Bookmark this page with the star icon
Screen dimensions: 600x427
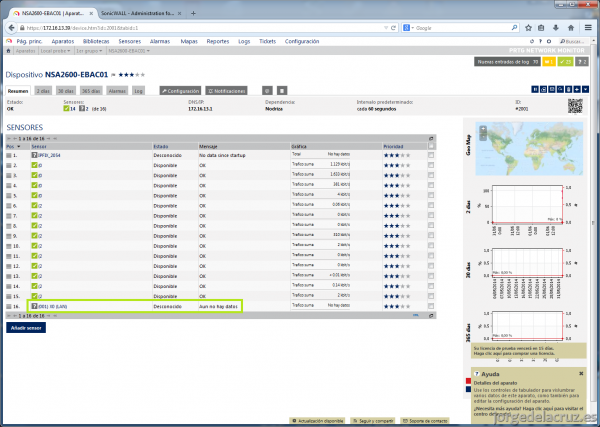click(x=528, y=28)
